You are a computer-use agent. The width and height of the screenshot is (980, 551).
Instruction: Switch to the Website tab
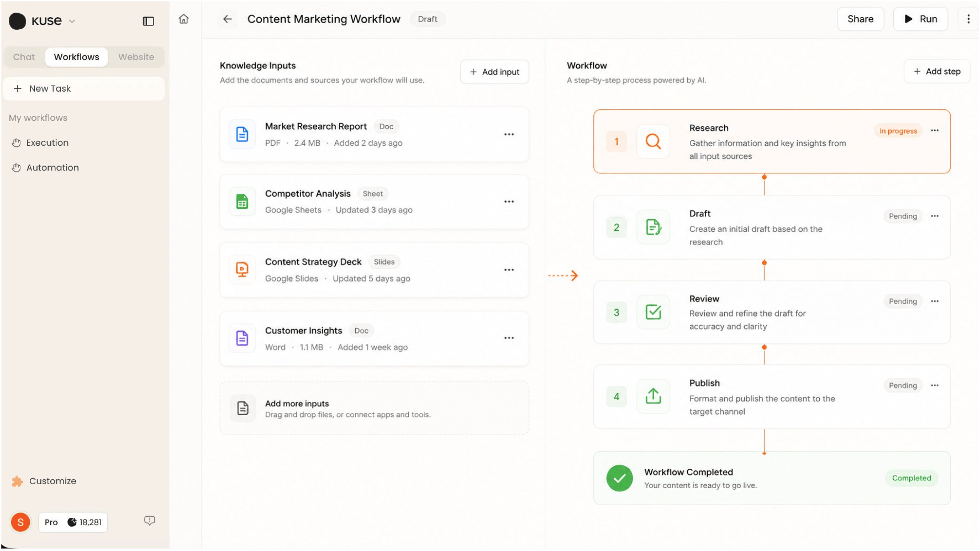(x=136, y=57)
